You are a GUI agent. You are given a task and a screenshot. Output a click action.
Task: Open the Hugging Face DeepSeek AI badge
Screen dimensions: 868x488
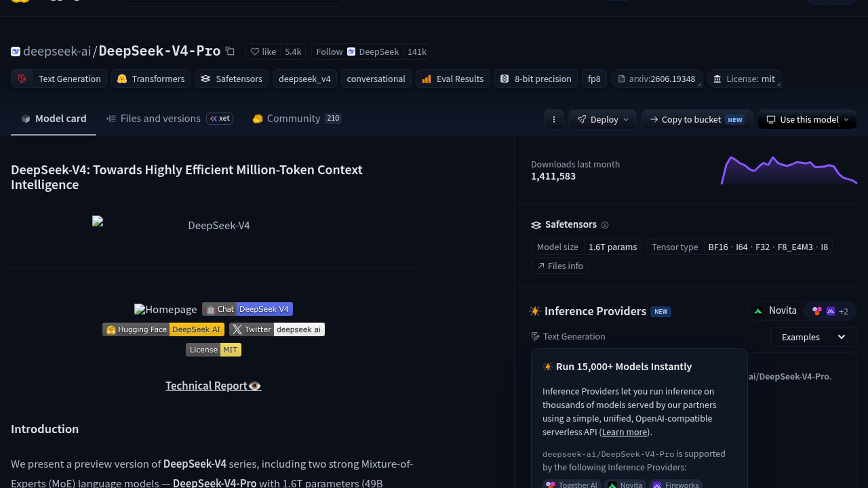[163, 329]
